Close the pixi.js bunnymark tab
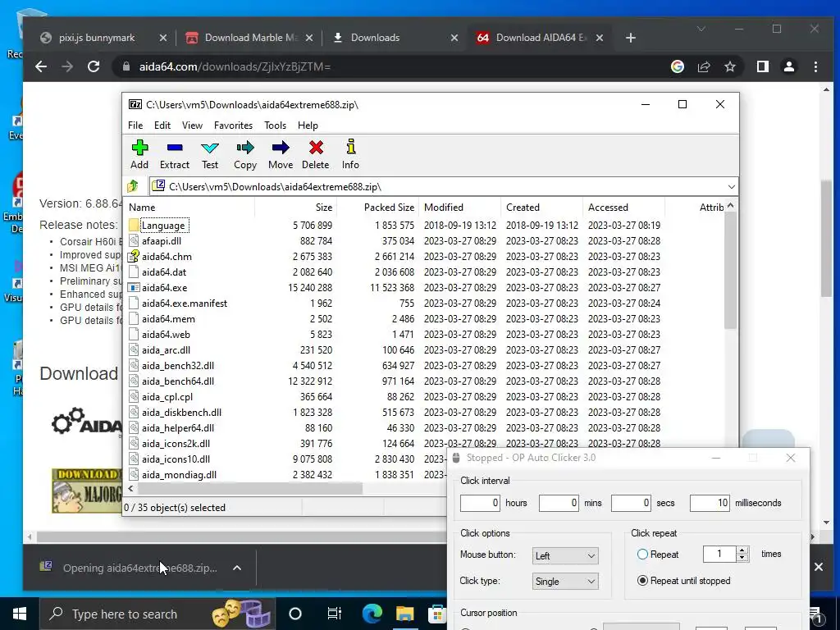The image size is (840, 630). [163, 38]
